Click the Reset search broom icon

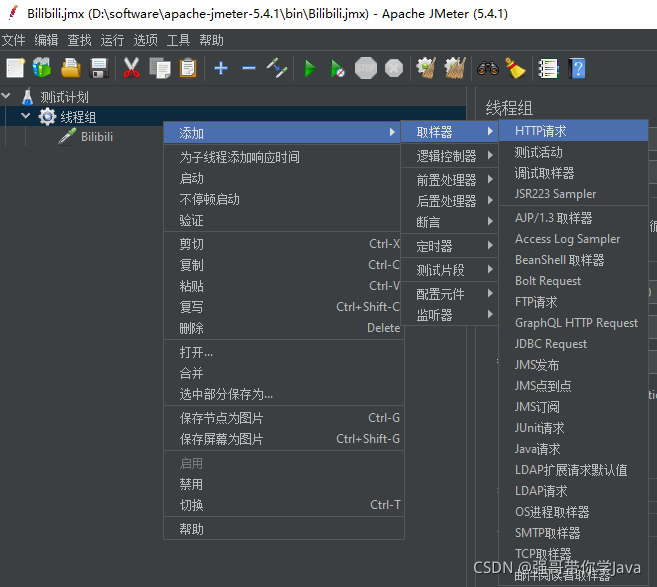click(515, 68)
